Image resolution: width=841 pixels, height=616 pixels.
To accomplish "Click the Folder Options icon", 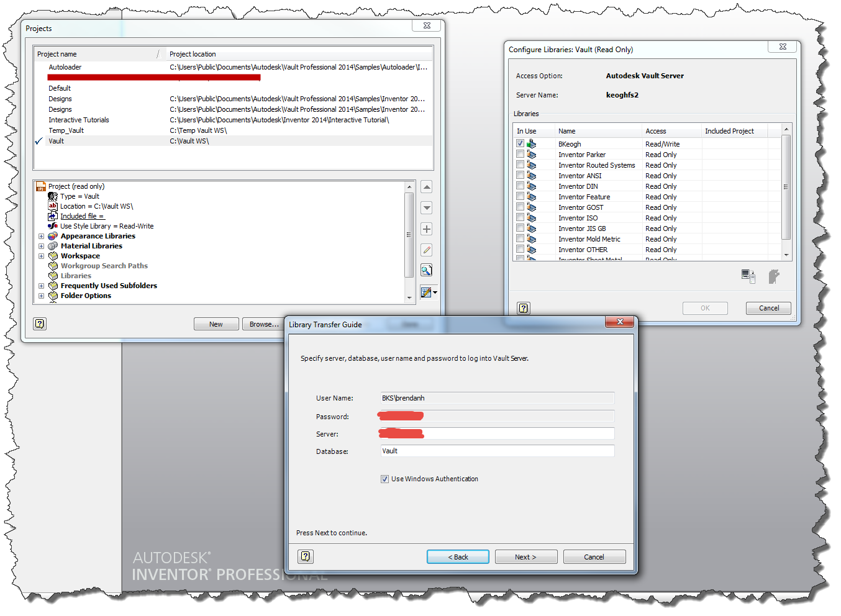I will pyautogui.click(x=53, y=296).
